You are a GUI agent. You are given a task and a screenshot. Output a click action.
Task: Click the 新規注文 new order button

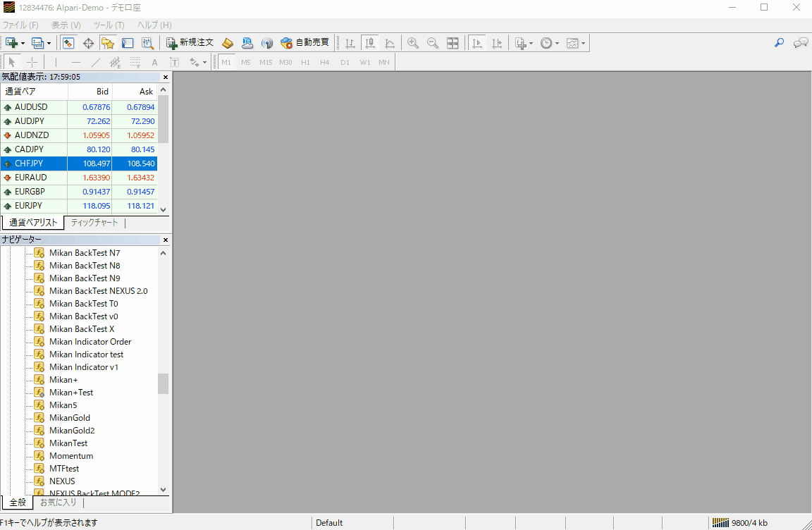pyautogui.click(x=190, y=43)
